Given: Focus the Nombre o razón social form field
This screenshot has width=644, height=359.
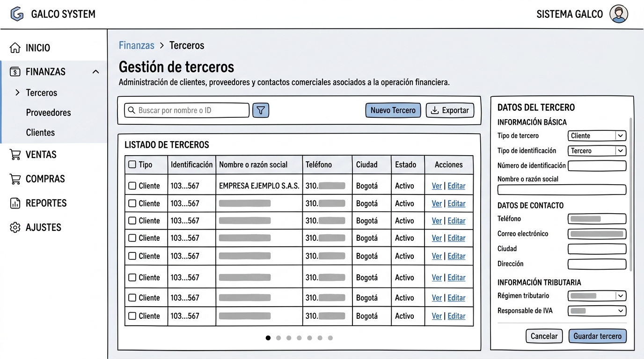Looking at the screenshot, I should [x=562, y=189].
